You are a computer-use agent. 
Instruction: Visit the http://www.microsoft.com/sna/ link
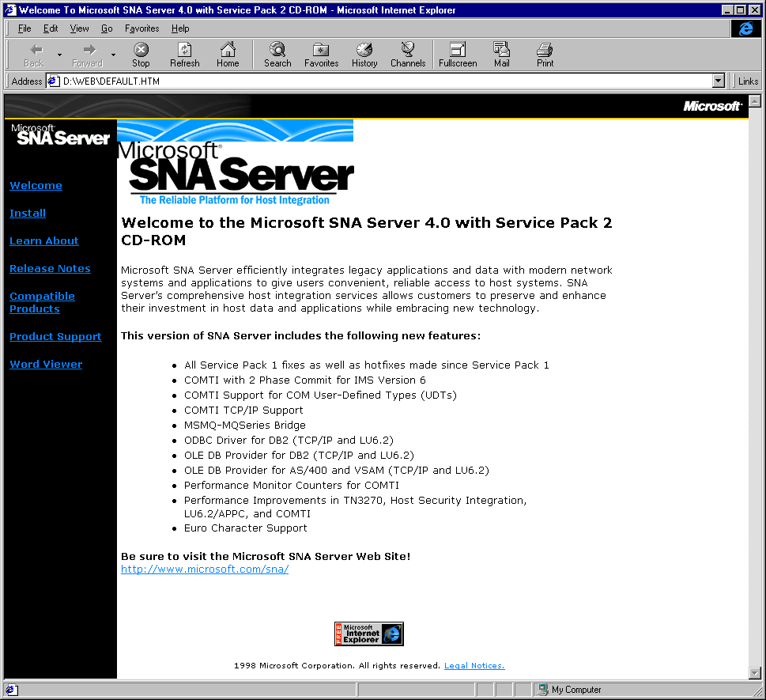point(205,569)
